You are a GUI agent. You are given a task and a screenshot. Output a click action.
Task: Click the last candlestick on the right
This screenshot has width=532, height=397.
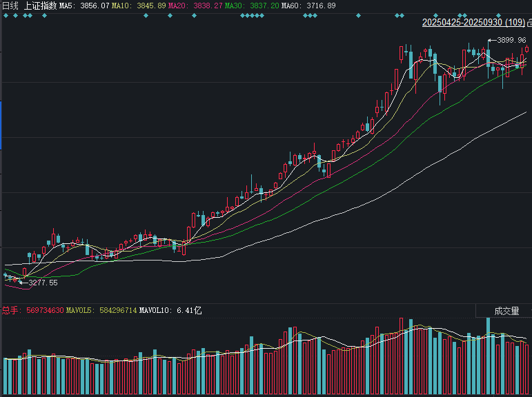click(x=527, y=48)
